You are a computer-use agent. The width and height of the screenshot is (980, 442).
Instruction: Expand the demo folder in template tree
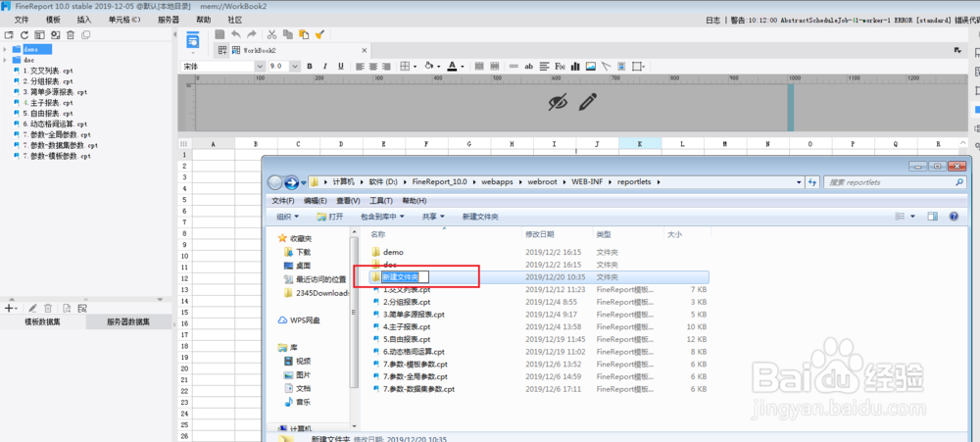[x=5, y=49]
